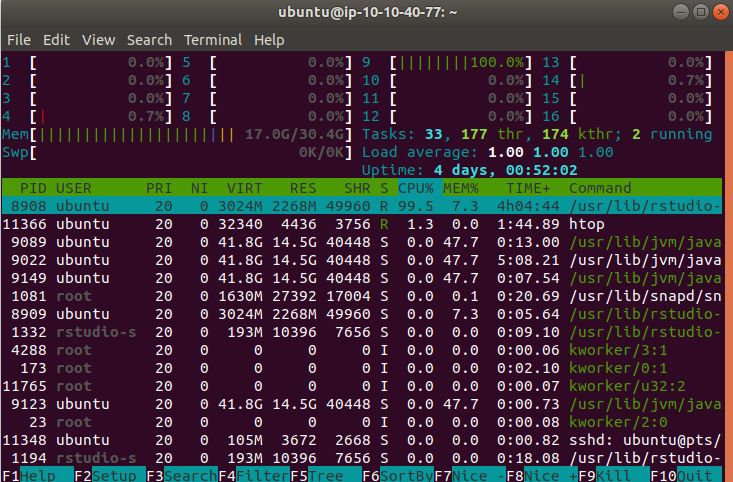This screenshot has width=733, height=482.
Task: Select kworker/2:0 row PID 23
Action: [x=362, y=422]
